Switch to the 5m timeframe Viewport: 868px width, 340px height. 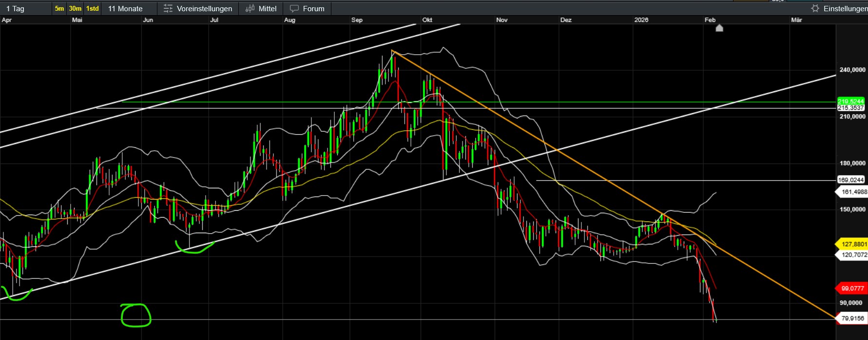coord(59,9)
